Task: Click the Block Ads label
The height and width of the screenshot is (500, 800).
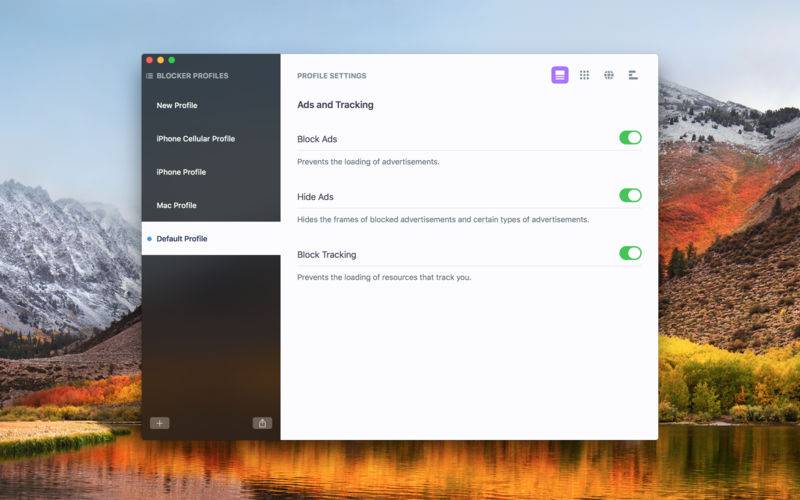Action: [x=317, y=139]
